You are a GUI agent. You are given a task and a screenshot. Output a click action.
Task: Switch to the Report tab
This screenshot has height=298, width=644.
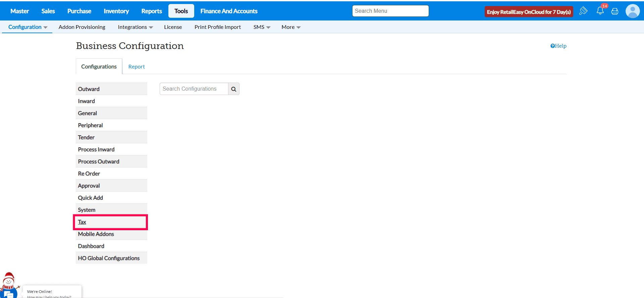pos(137,66)
